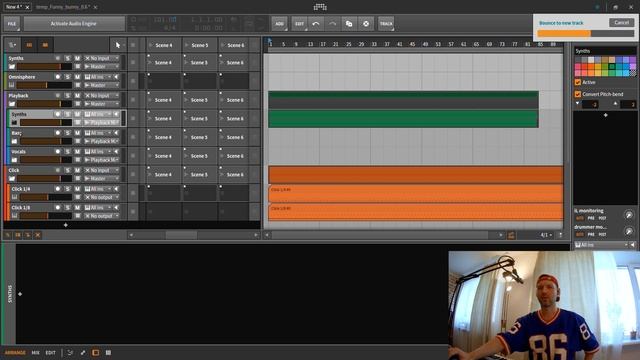Image resolution: width=640 pixels, height=360 pixels.
Task: Toggle panel layout icon in bottom bar
Action: (96, 353)
